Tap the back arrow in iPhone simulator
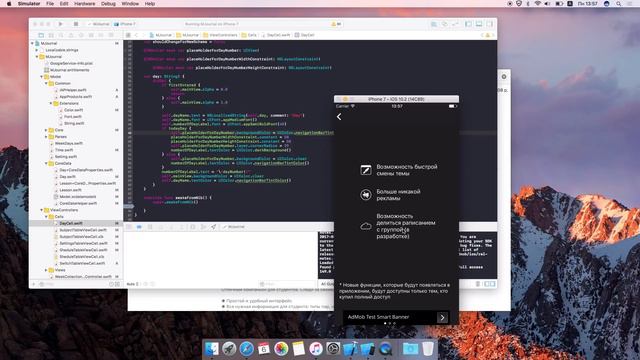 click(339, 117)
